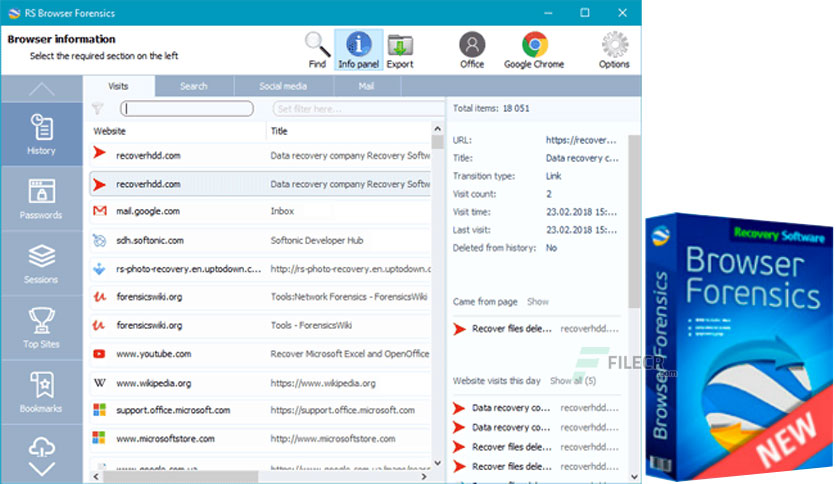Select www.youtube.com row
Image resolution: width=836 pixels, height=484 pixels.
[x=260, y=354]
